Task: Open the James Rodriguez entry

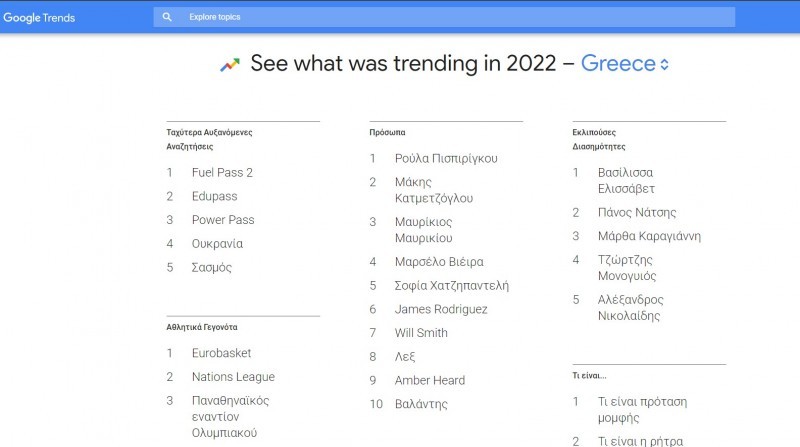Action: click(x=441, y=309)
